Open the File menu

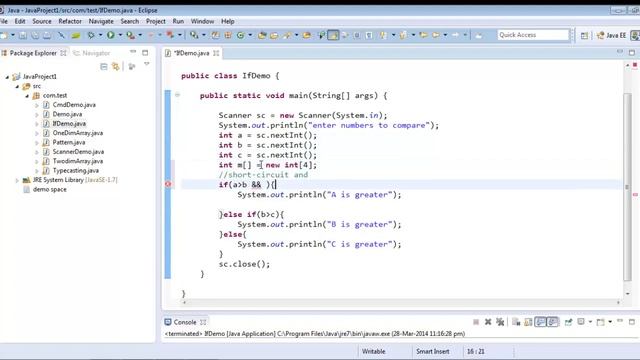tap(4, 21)
